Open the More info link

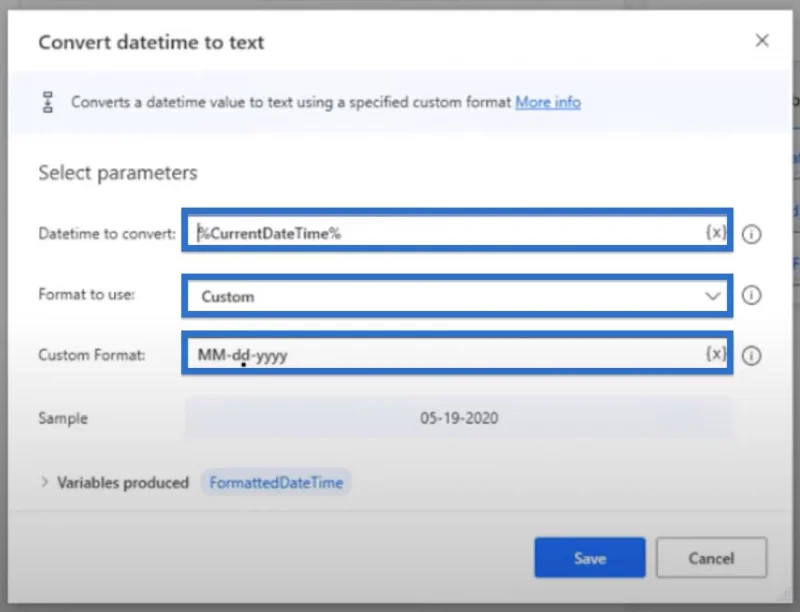(548, 102)
